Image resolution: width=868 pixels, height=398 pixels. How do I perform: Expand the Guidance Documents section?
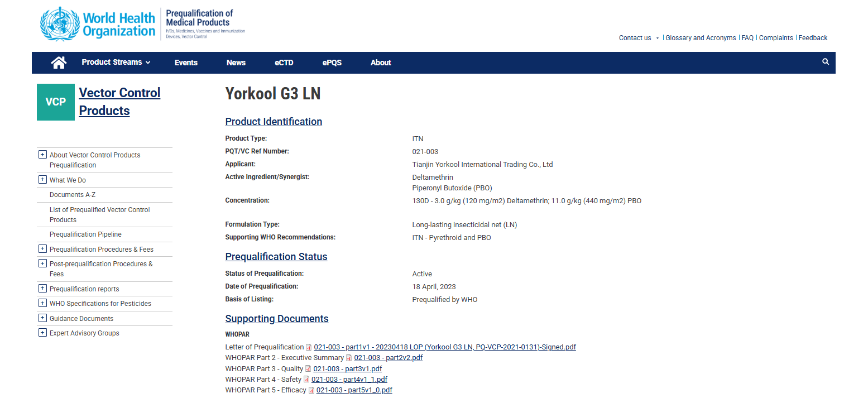[x=42, y=318]
